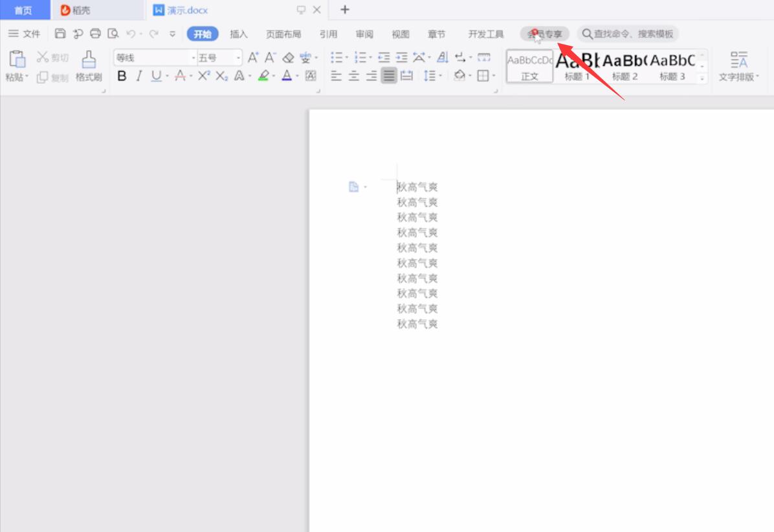The width and height of the screenshot is (774, 532).
Task: Click the Character Border icon
Action: point(311,76)
